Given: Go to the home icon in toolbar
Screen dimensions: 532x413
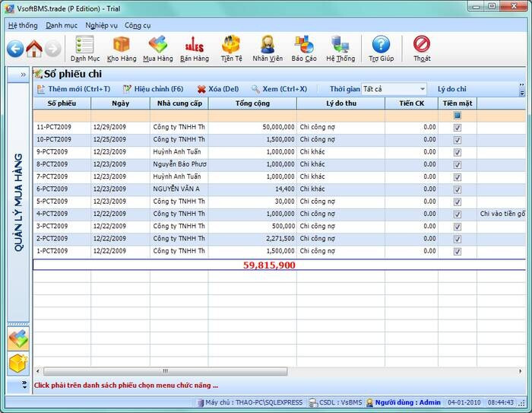Looking at the screenshot, I should (33, 49).
